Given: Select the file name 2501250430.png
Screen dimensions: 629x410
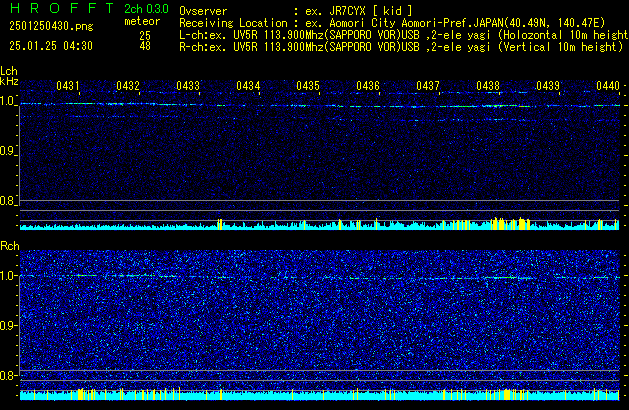Looking at the screenshot, I should click(51, 26).
